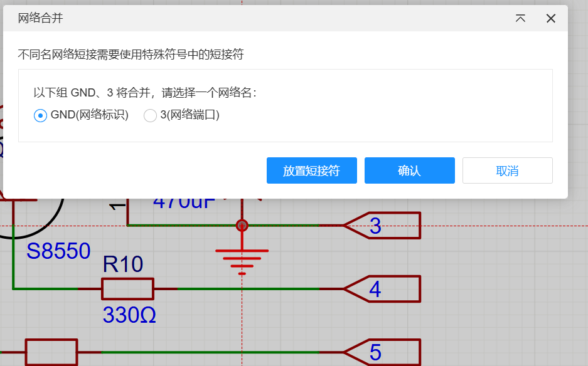Click the 330Ω resistor value text
The width and height of the screenshot is (588, 366).
(129, 315)
